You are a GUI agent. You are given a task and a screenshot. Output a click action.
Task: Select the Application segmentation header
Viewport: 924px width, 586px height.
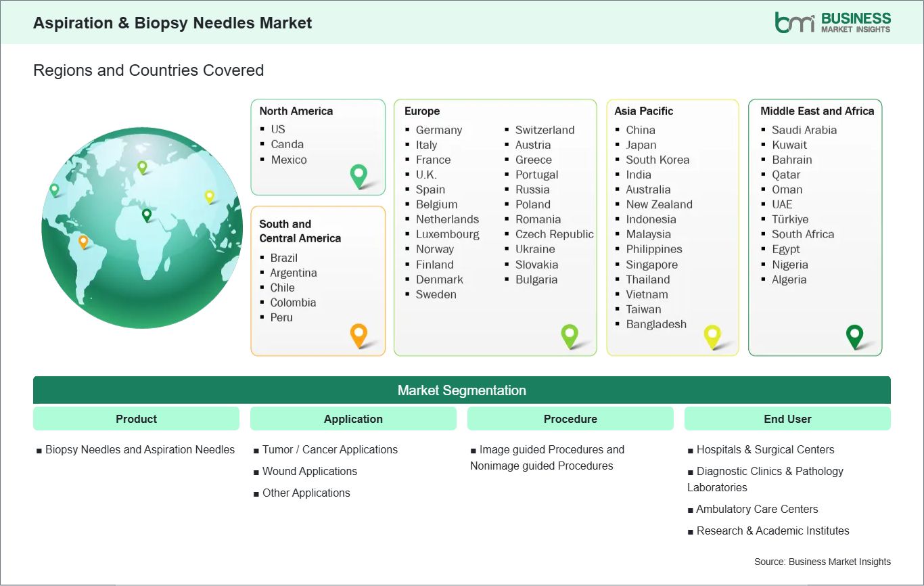point(353,419)
